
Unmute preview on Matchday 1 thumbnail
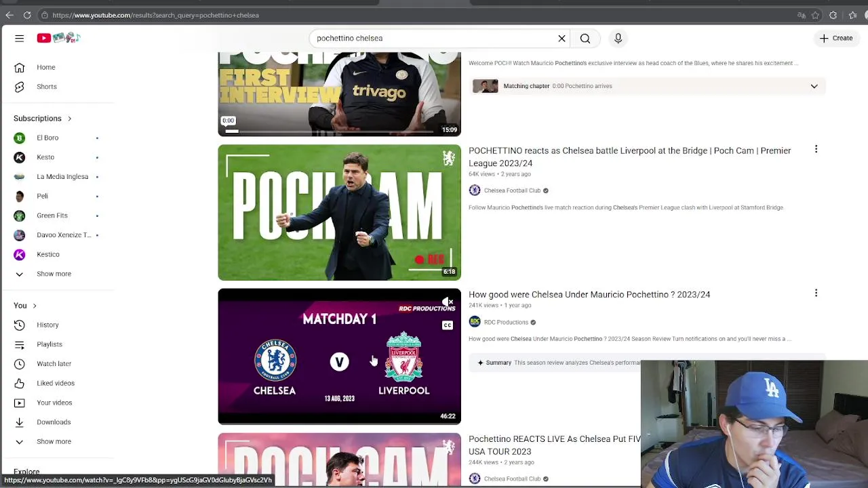point(448,302)
